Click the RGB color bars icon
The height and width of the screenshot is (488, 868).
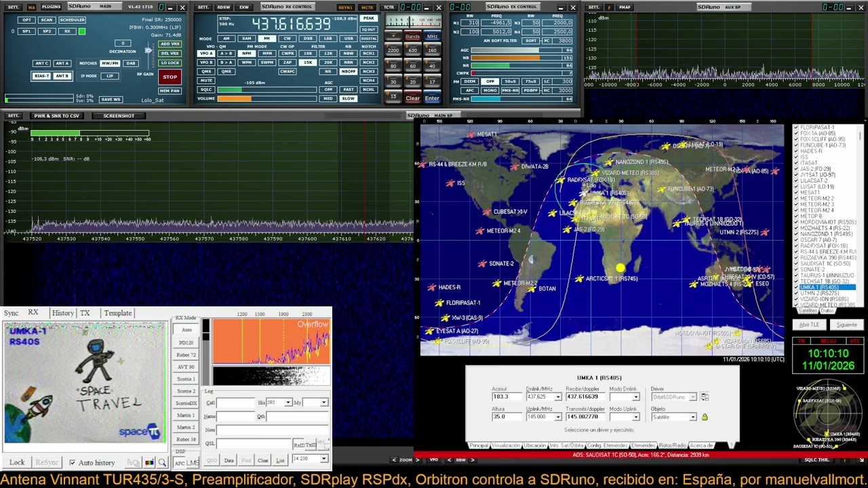point(149,463)
